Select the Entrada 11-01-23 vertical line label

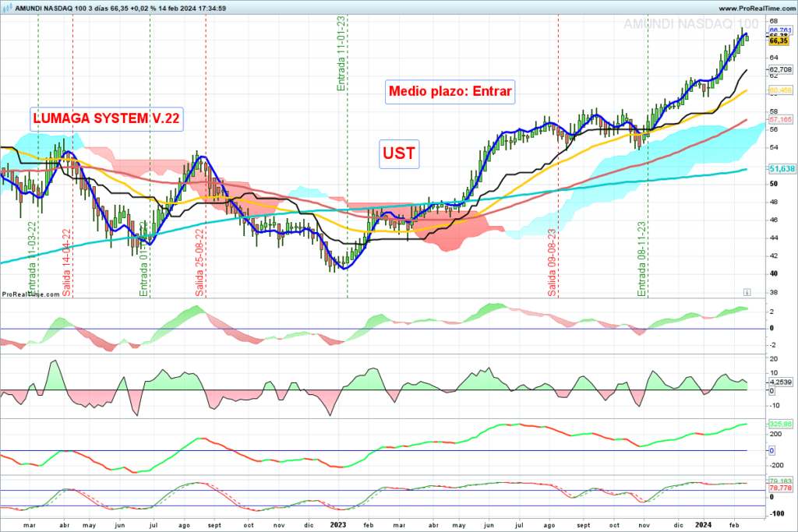tap(341, 54)
